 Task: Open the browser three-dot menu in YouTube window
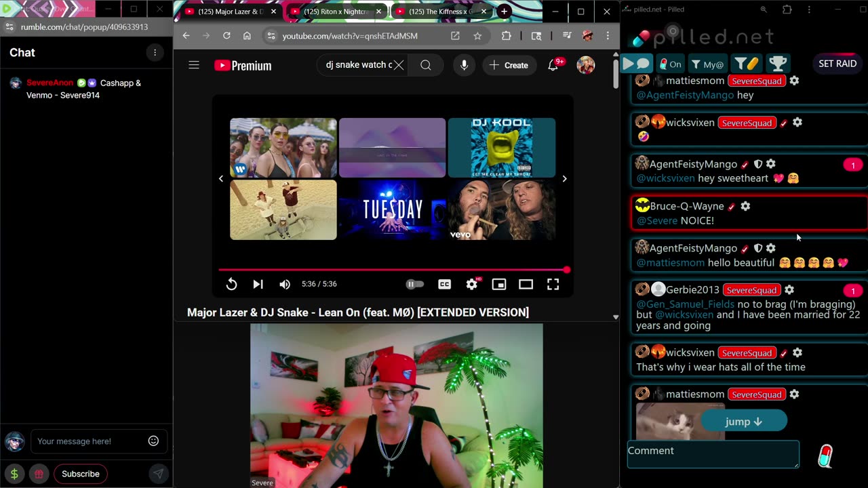[x=608, y=36]
